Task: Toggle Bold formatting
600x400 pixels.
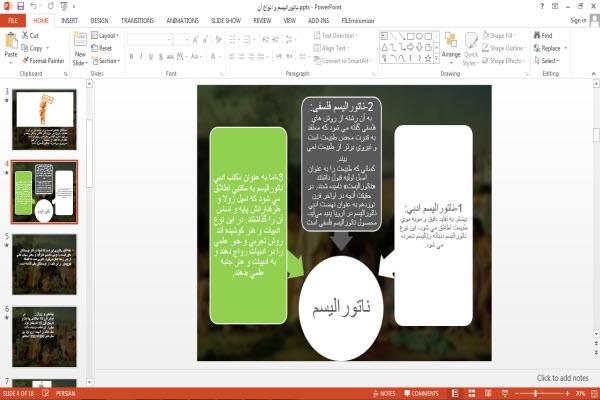Action: pos(131,57)
